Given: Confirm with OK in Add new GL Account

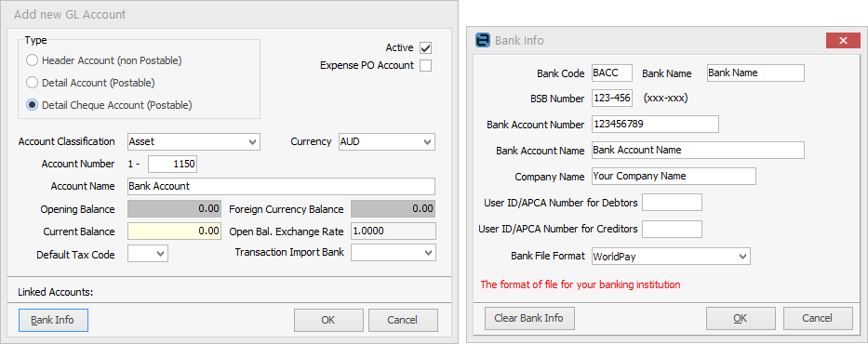Looking at the screenshot, I should pyautogui.click(x=328, y=320).
